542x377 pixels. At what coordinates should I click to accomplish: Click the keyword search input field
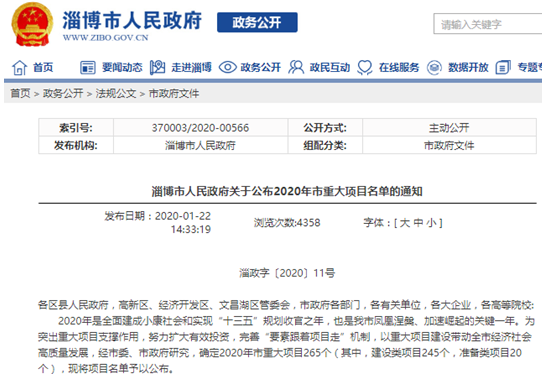[x=488, y=24]
